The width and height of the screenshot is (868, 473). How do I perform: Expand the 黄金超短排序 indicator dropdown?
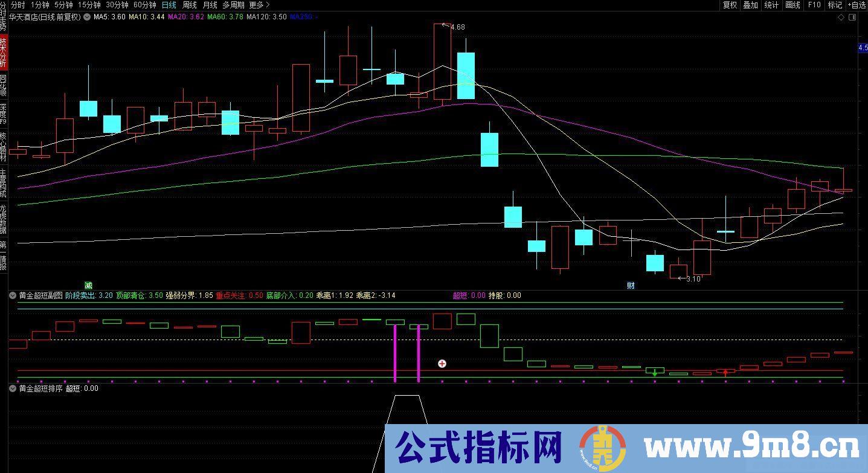tap(13, 388)
